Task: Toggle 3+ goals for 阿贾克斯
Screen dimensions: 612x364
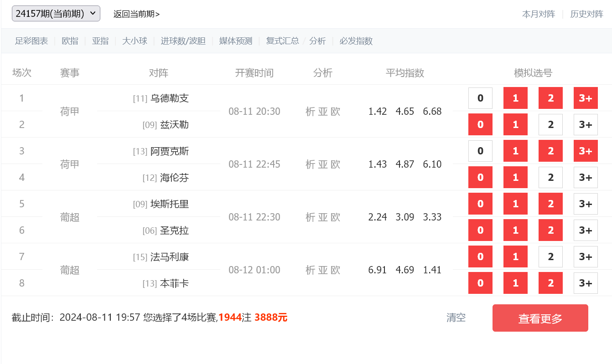Action: 586,151
